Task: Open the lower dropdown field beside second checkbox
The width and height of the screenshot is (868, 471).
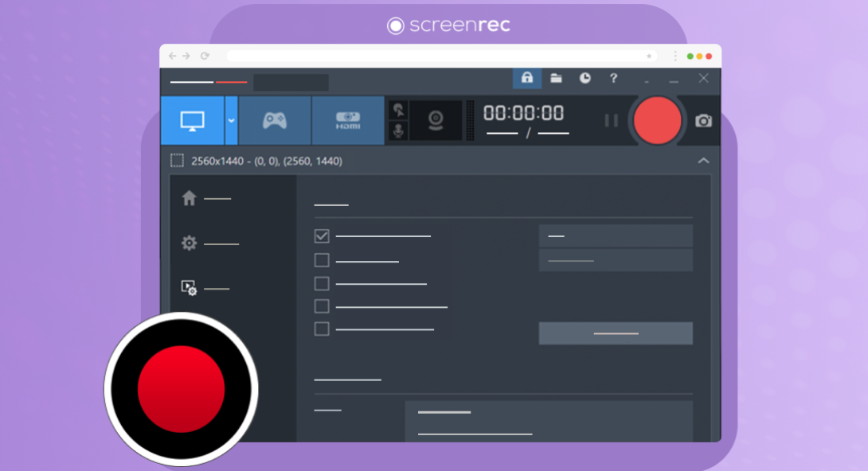Action: 616,260
